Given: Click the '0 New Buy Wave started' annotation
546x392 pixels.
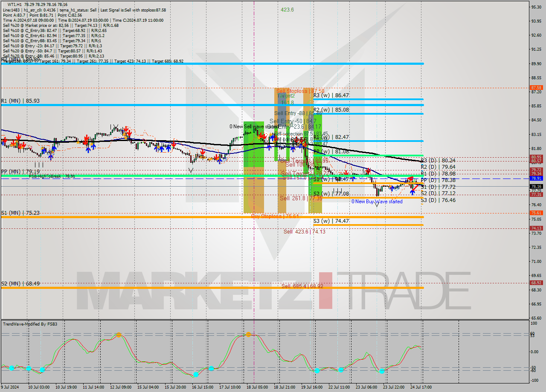Looking at the screenshot, I should 377,202.
